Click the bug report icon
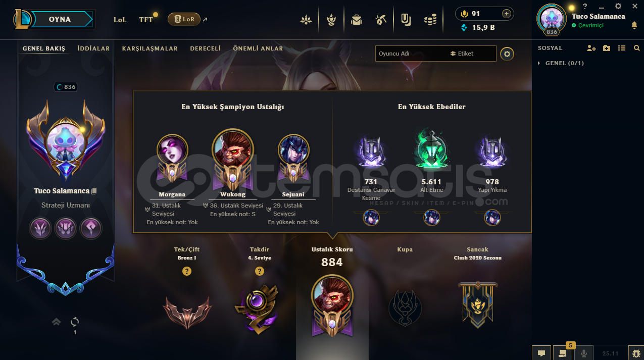 (x=636, y=353)
